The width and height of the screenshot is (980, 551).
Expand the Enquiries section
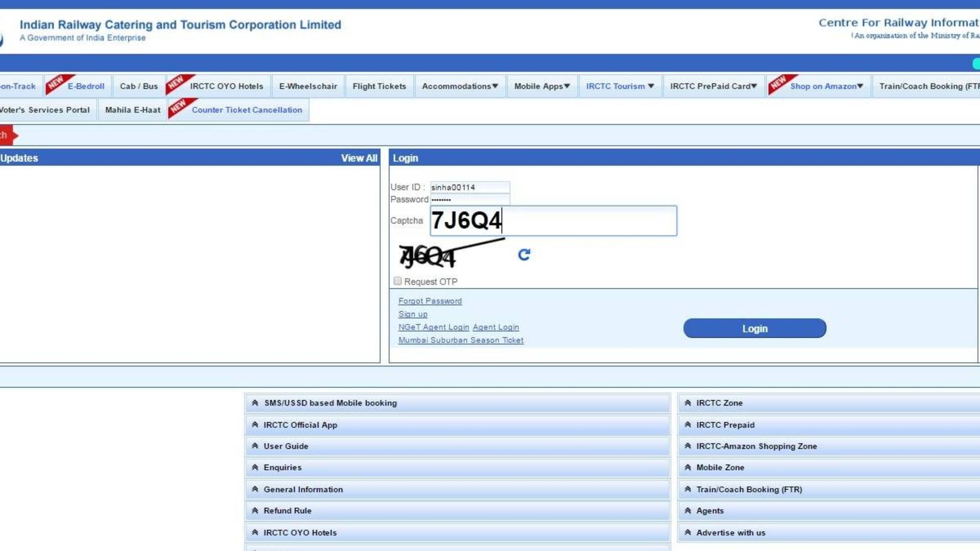tap(282, 467)
